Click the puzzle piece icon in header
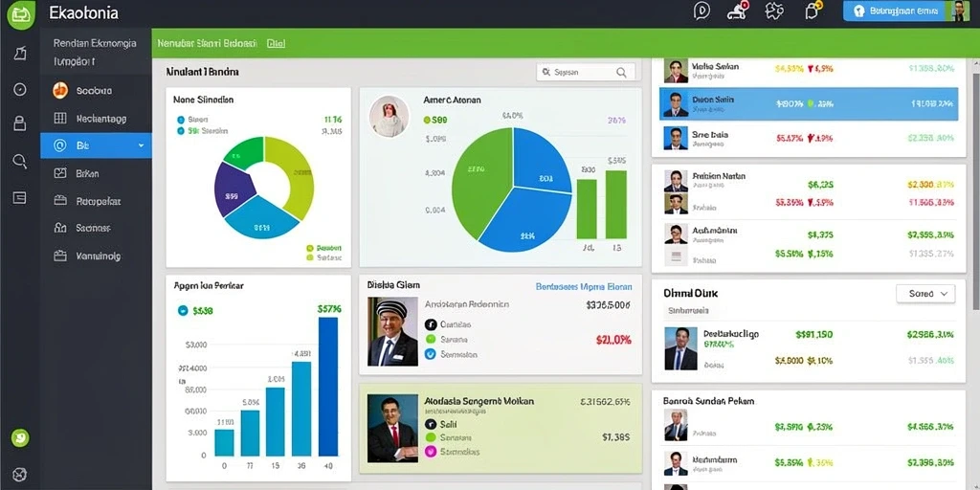Screen dimensions: 980x490 774,11
